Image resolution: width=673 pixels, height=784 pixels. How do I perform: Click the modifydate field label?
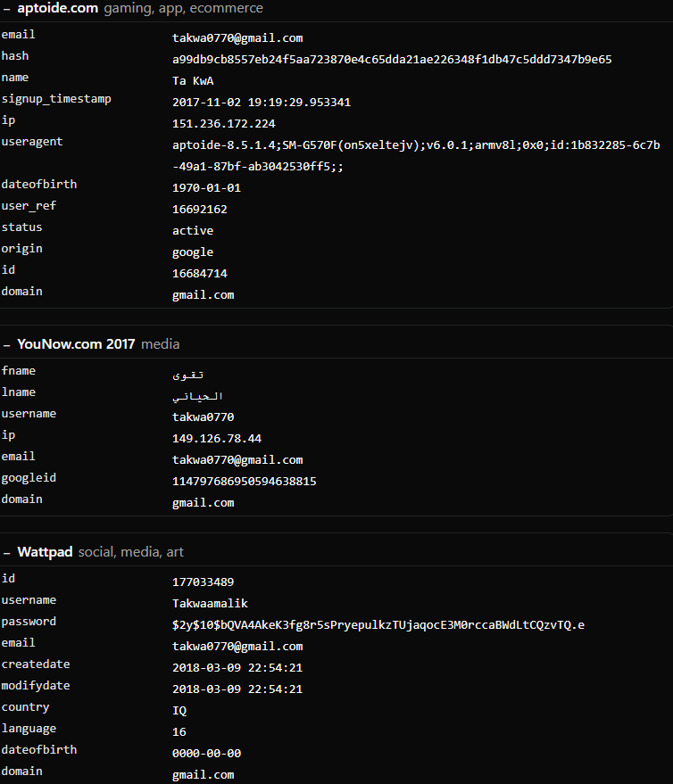36,686
